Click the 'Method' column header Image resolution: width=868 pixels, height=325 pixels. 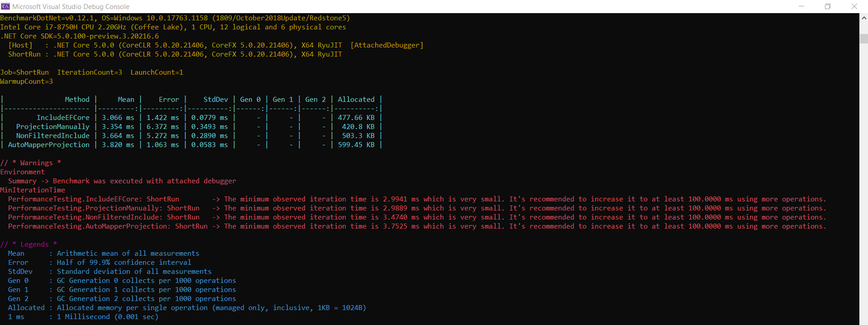[77, 100]
